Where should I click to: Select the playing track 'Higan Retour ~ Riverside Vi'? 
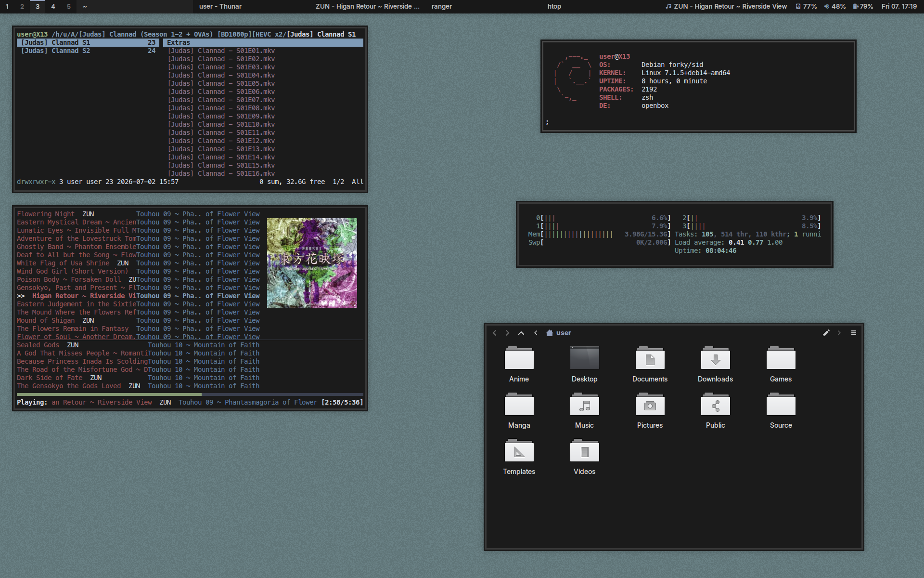click(x=138, y=296)
